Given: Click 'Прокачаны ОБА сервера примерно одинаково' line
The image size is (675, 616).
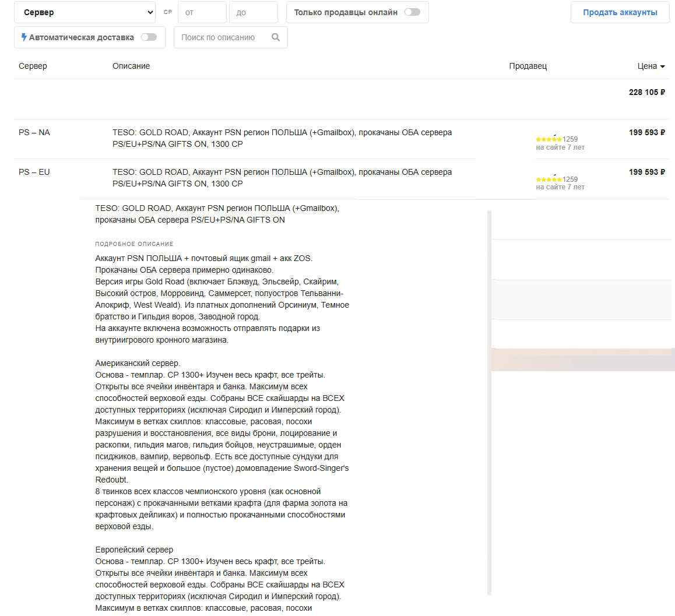Looking at the screenshot, I should [x=184, y=270].
